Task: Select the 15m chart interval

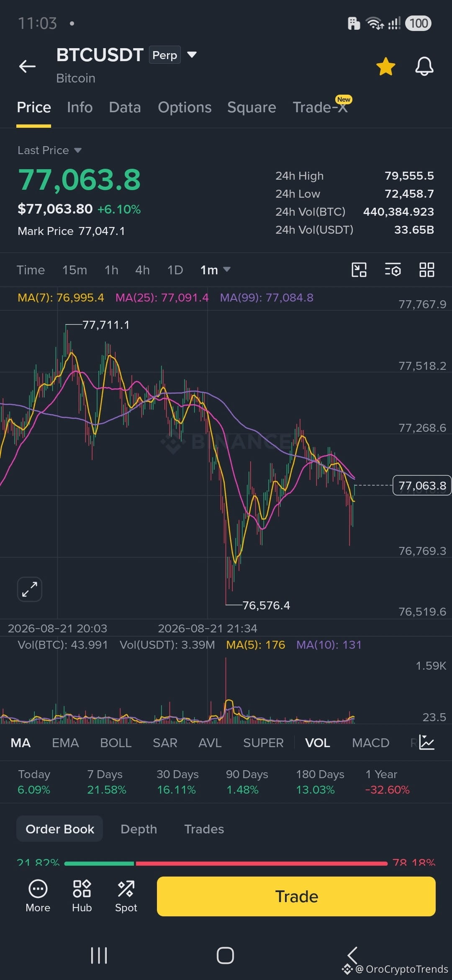Action: click(74, 270)
